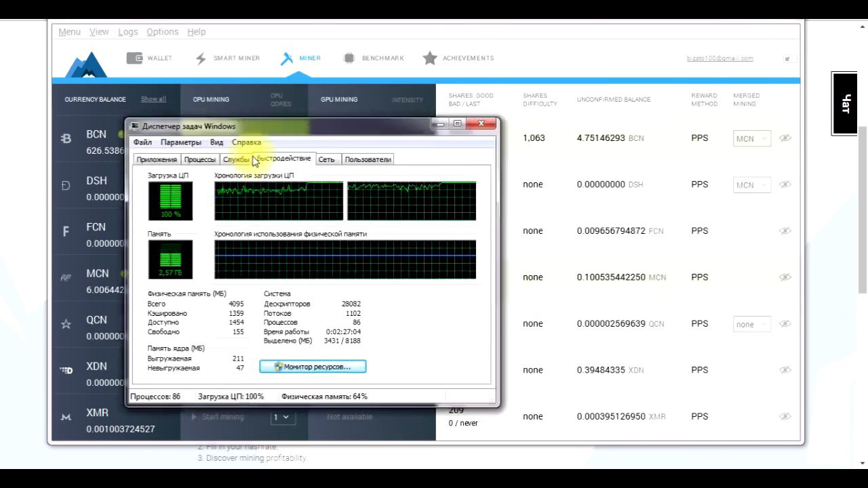
Task: Open the Вид menu in Task Manager
Action: point(216,142)
